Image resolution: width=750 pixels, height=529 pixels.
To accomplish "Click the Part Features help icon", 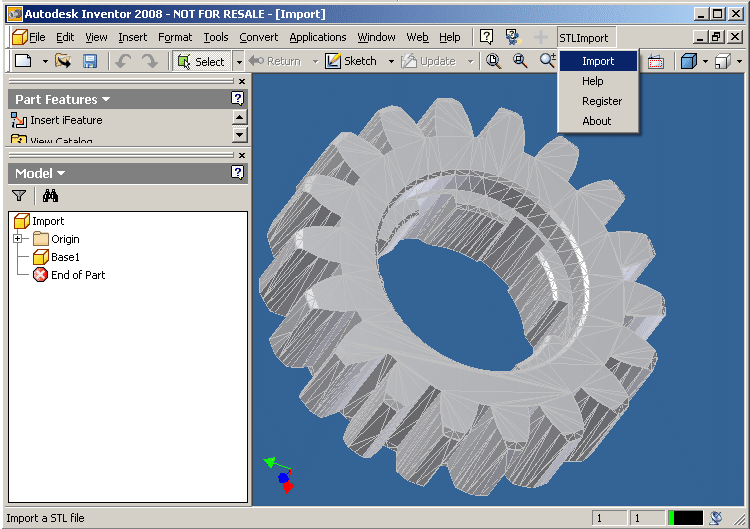I will [x=237, y=99].
